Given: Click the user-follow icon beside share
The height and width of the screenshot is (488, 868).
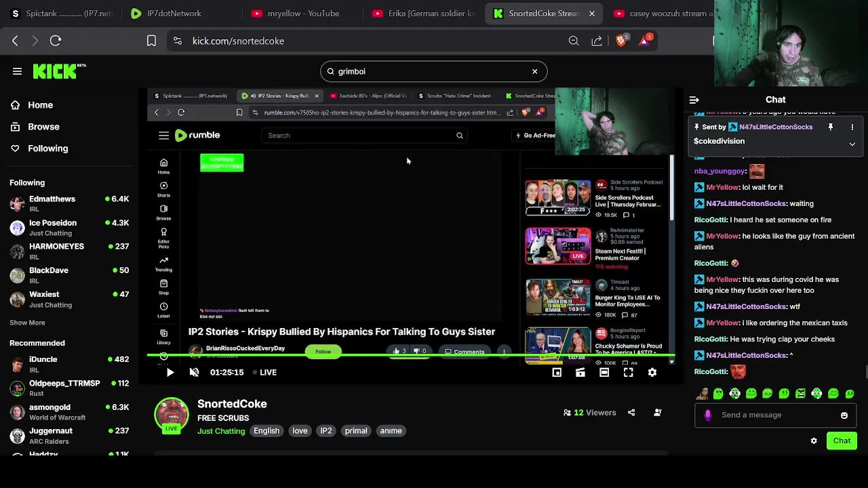Looking at the screenshot, I should 657,412.
